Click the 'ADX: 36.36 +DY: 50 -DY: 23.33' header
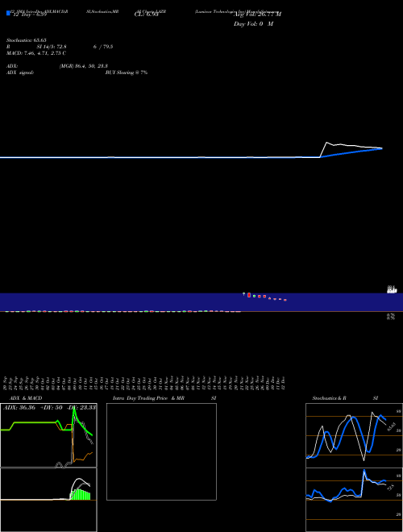 click(49, 407)
